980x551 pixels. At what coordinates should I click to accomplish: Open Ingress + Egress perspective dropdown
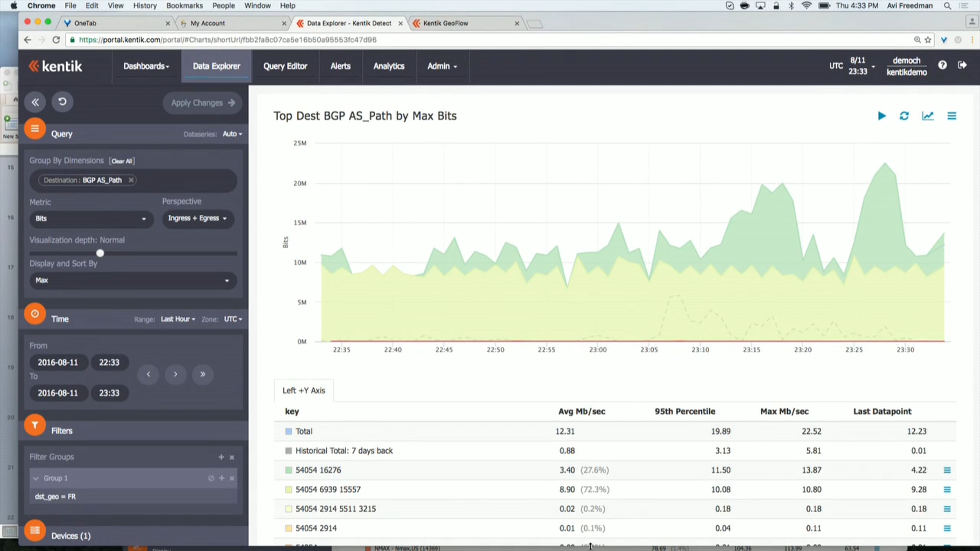[x=198, y=218]
